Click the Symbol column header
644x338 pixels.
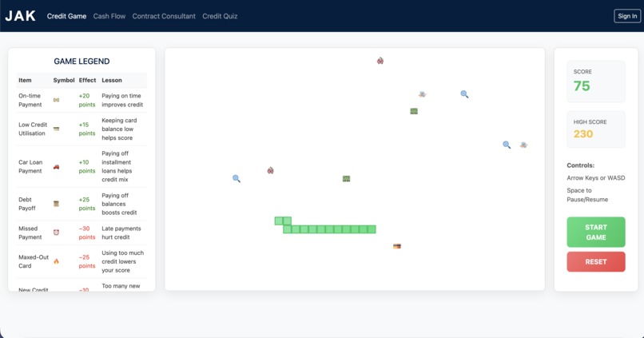64,80
